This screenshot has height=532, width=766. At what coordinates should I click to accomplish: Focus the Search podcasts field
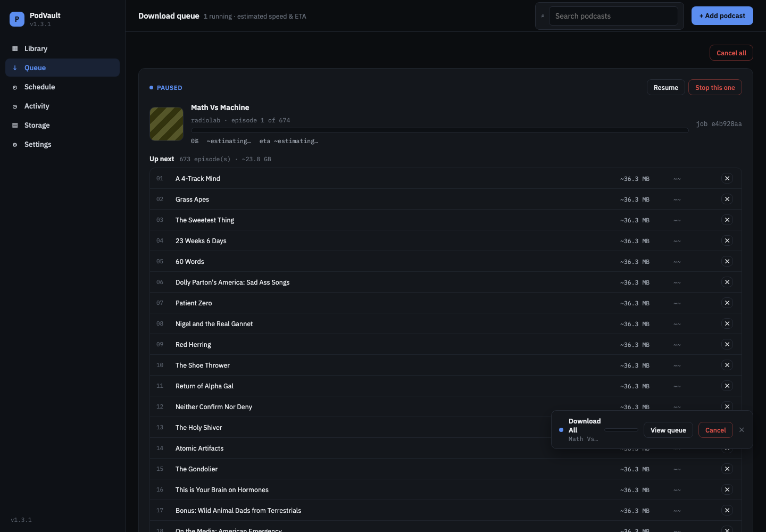[613, 16]
